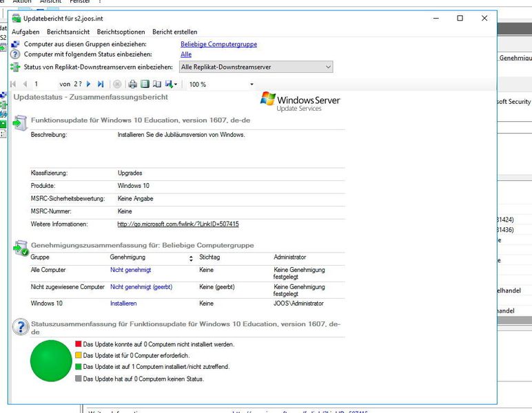The image size is (532, 413).
Task: Click Gruppe column header
Action: pos(40,257)
